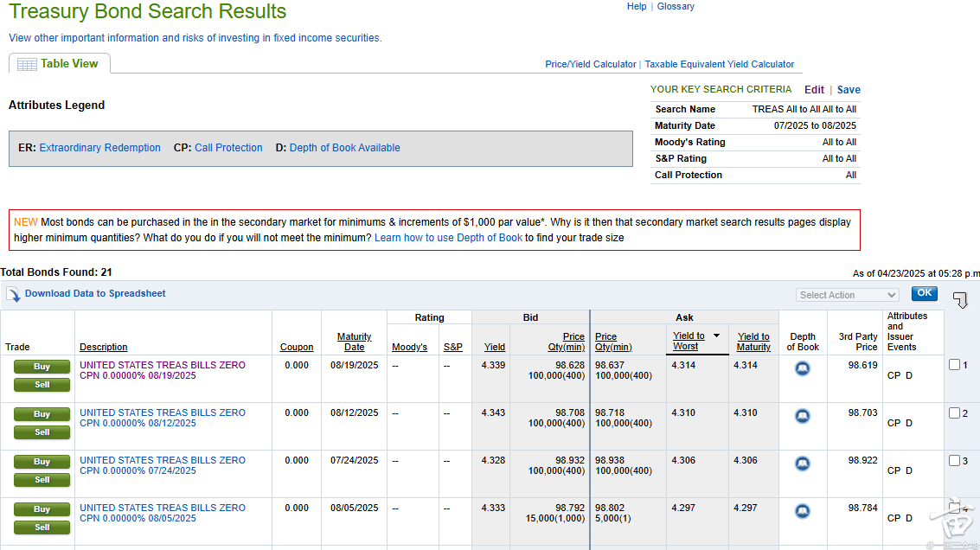This screenshot has height=550, width=980.
Task: Open UNITED STATES TREAS BILLS 08/05/2025 description
Action: point(163,513)
